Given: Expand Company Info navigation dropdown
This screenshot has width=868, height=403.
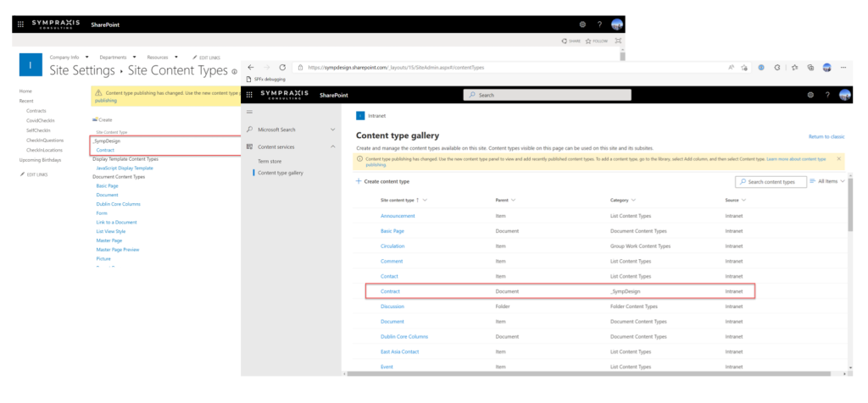Looking at the screenshot, I should coord(87,57).
